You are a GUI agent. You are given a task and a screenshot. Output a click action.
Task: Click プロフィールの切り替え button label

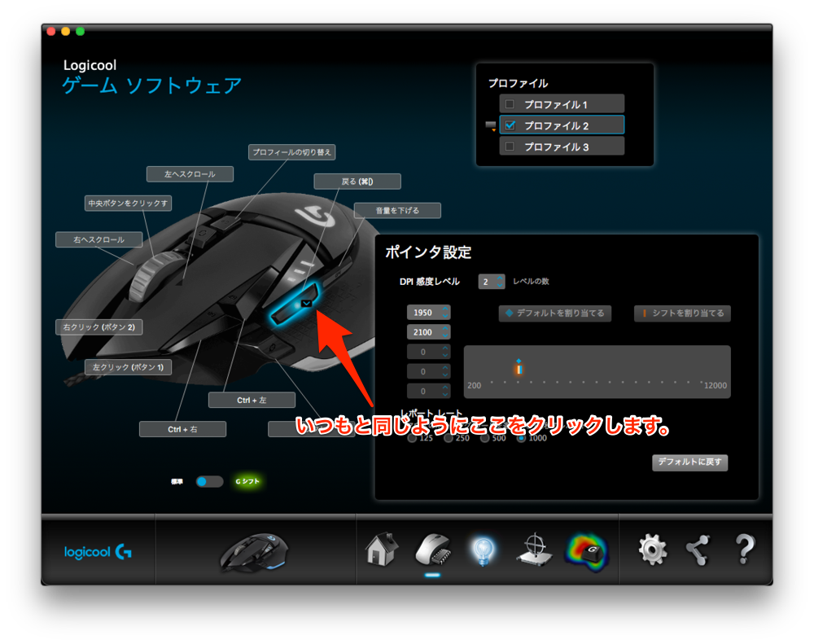point(291,152)
